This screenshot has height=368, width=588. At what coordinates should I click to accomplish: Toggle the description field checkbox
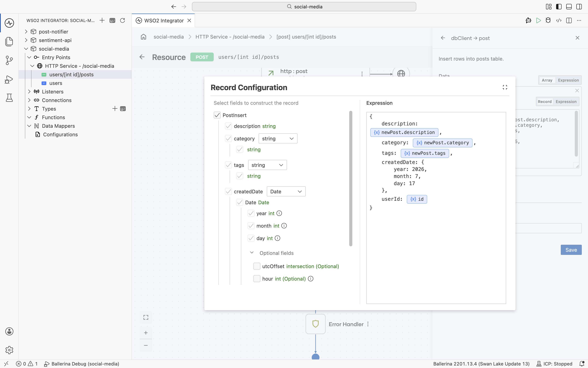(x=228, y=126)
